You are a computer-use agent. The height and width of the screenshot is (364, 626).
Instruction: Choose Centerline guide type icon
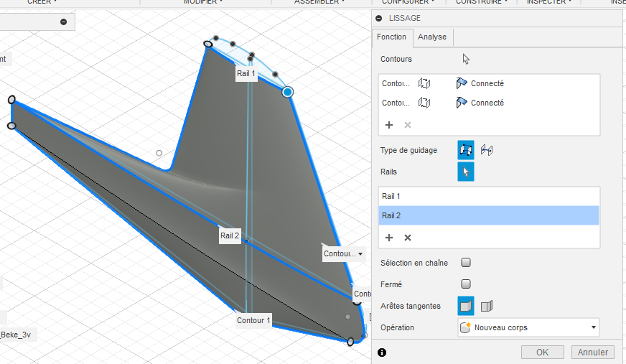487,150
